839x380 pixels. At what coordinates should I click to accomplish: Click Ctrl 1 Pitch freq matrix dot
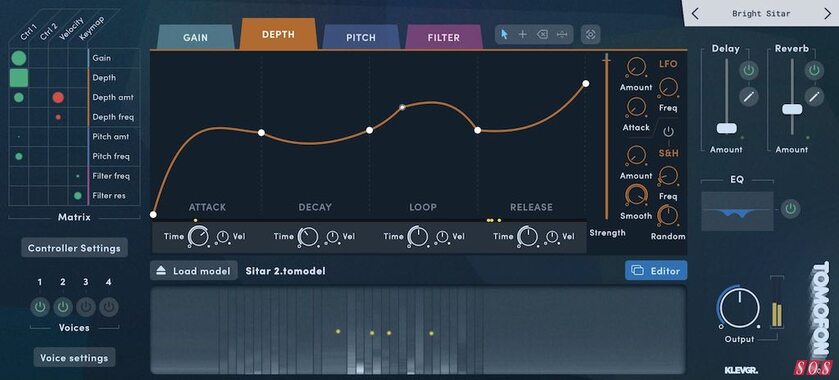pyautogui.click(x=19, y=156)
